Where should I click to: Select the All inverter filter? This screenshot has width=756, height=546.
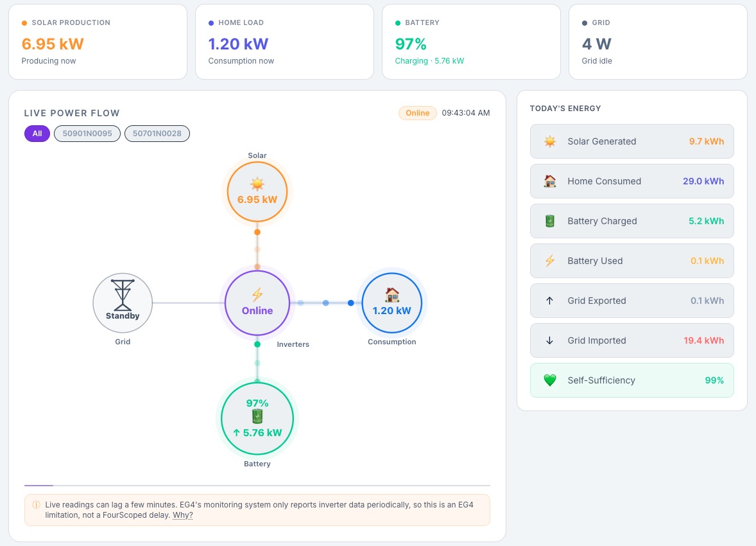37,134
